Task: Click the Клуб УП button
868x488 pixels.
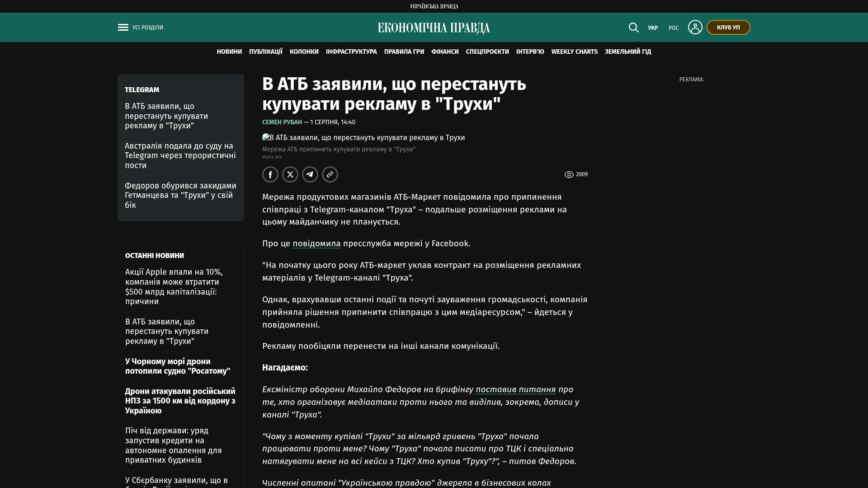Action: 728,28
